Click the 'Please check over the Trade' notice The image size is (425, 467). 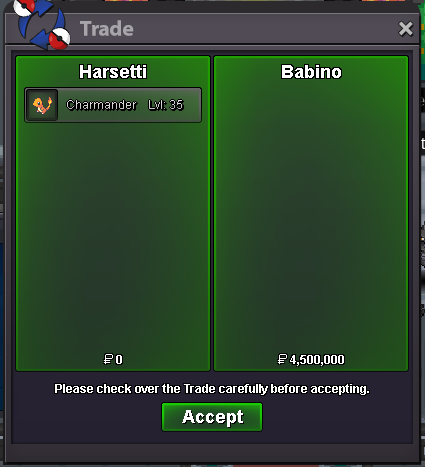[212, 389]
